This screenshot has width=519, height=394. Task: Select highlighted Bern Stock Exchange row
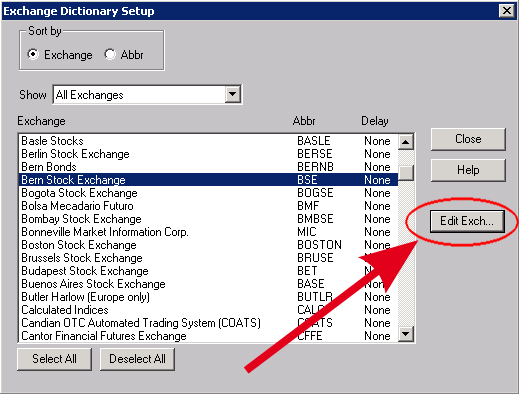click(x=209, y=180)
